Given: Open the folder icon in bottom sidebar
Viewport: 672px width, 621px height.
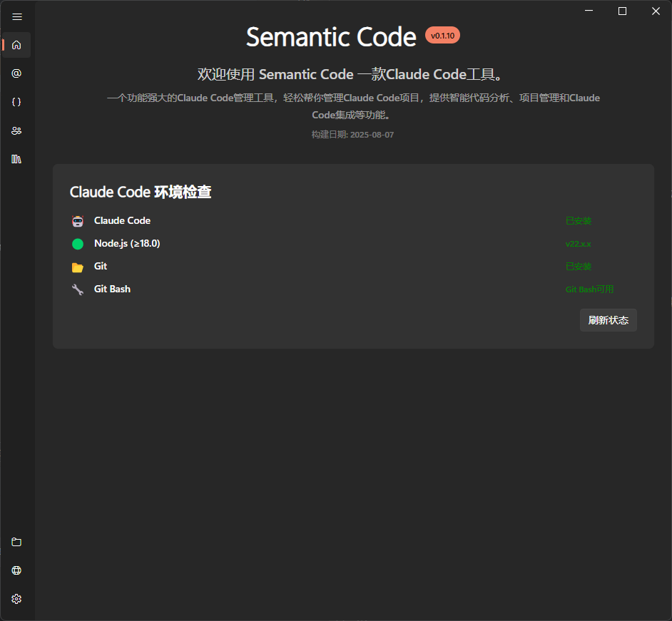Looking at the screenshot, I should click(16, 542).
